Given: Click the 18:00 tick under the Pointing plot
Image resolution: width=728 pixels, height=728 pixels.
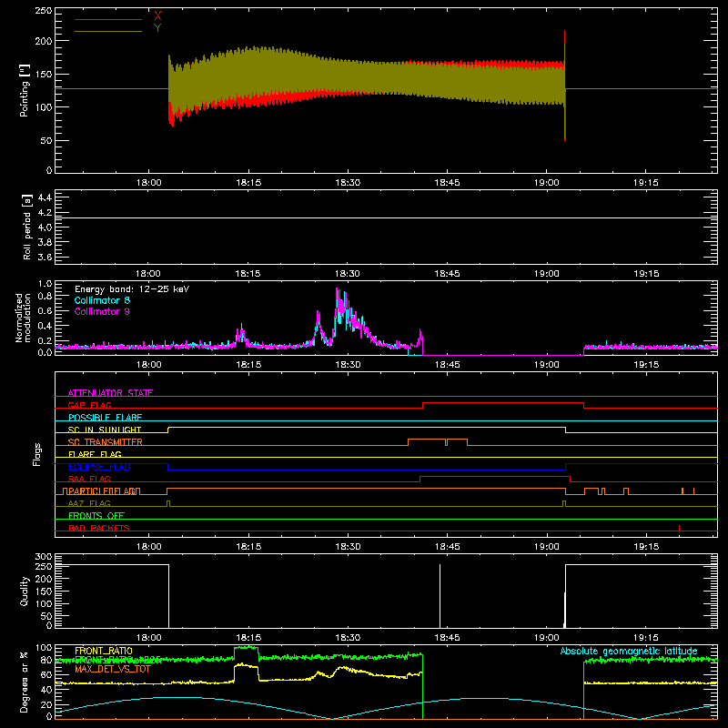Looking at the screenshot, I should point(148,183).
